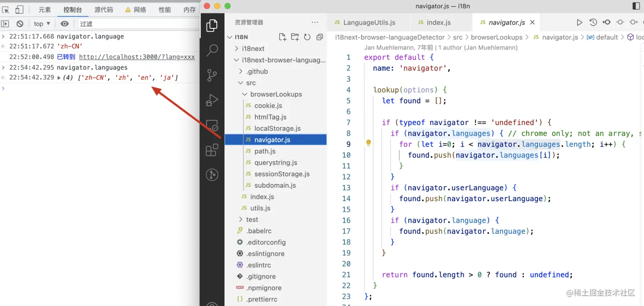Select navigator.js in explorer tree
The height and width of the screenshot is (306, 644).
click(276, 140)
